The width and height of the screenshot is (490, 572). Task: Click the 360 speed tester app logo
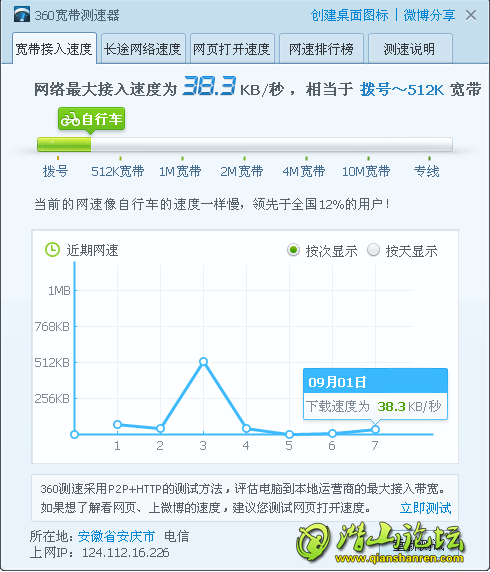coord(22,15)
